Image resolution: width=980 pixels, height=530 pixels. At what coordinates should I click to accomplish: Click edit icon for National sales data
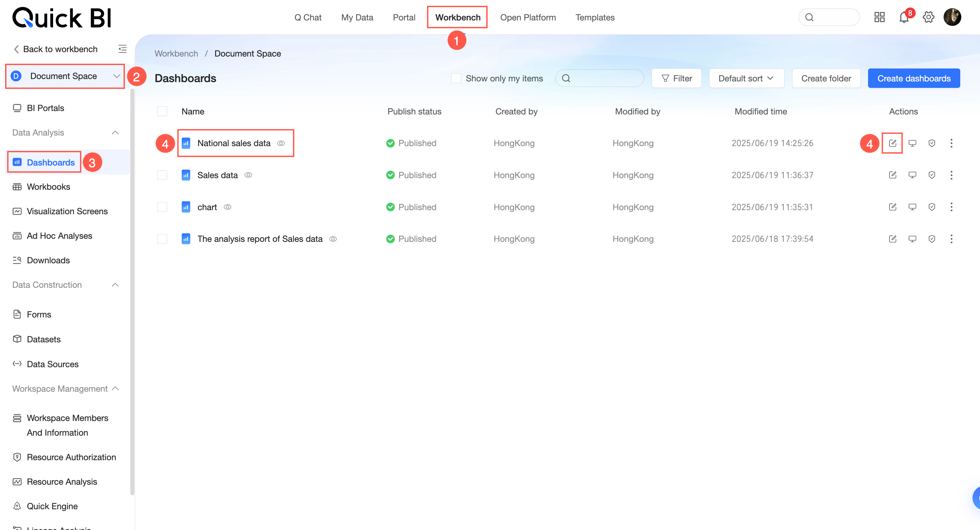click(892, 143)
